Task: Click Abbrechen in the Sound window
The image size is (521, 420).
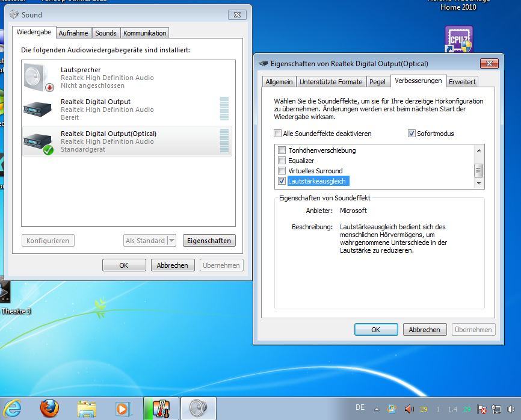Action: tap(173, 265)
